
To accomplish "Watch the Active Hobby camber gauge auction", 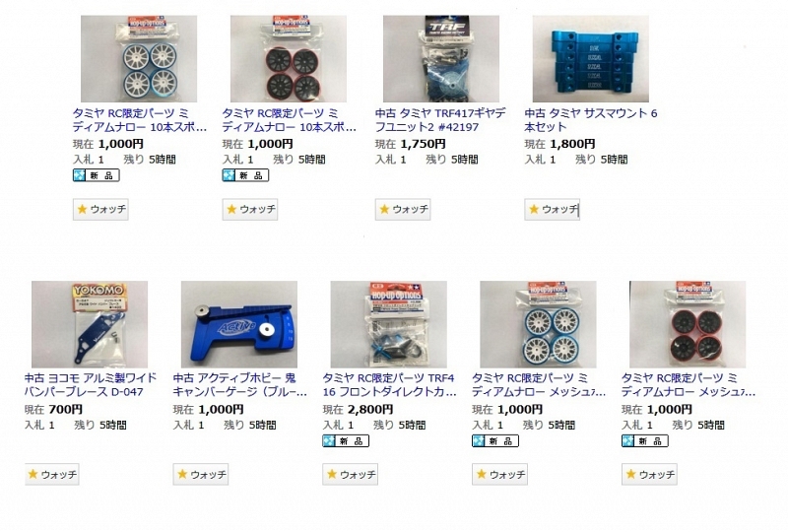I will (x=201, y=474).
